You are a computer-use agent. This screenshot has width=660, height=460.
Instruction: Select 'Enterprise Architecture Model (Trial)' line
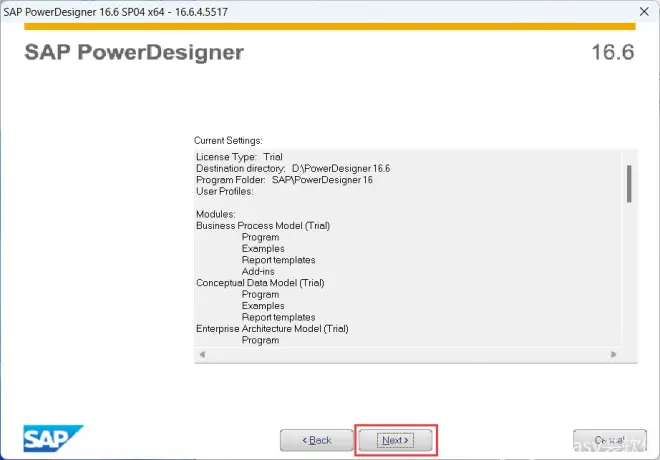[272, 329]
